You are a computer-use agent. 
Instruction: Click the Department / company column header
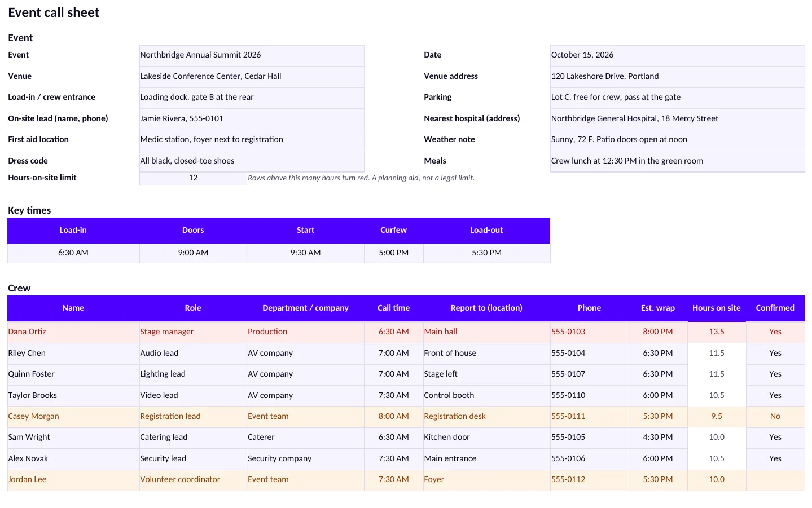tap(305, 308)
